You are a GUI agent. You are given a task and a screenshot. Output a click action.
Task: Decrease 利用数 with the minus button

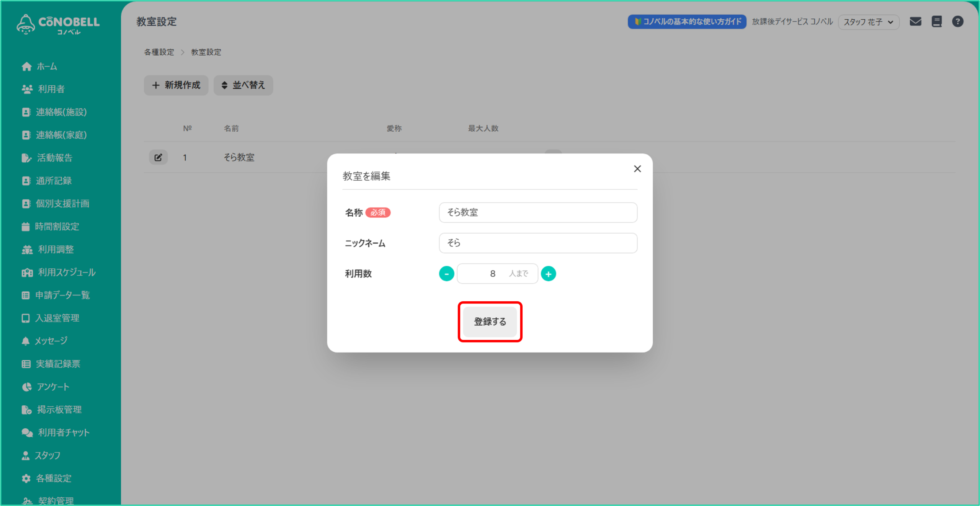(x=446, y=274)
